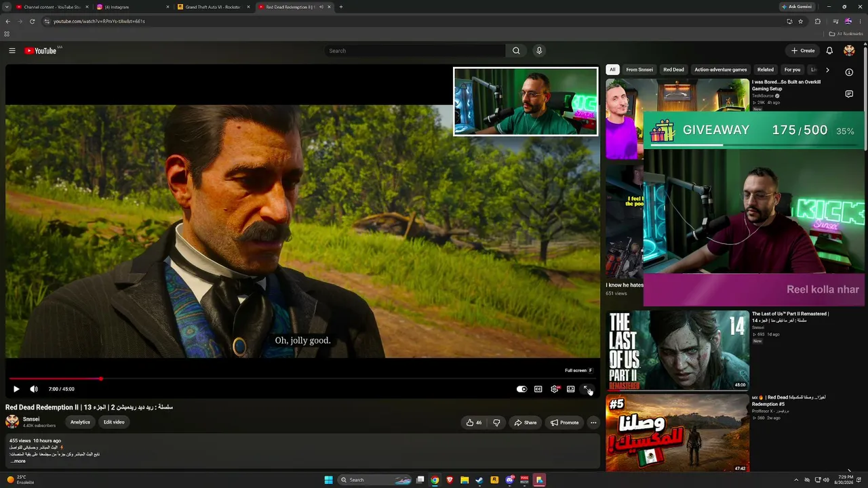Viewport: 868px width, 488px height.
Task: Open the Chrome three-dot menu
Action: [x=860, y=21]
